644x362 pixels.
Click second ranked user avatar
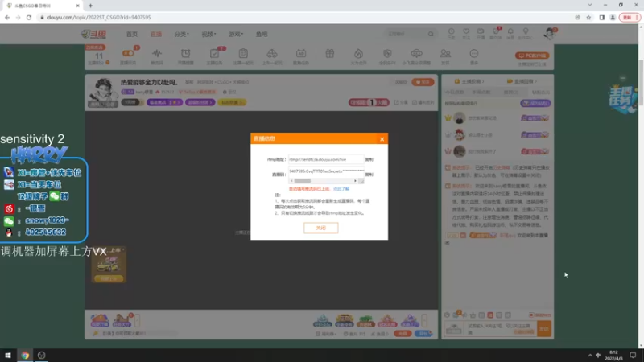459,134
